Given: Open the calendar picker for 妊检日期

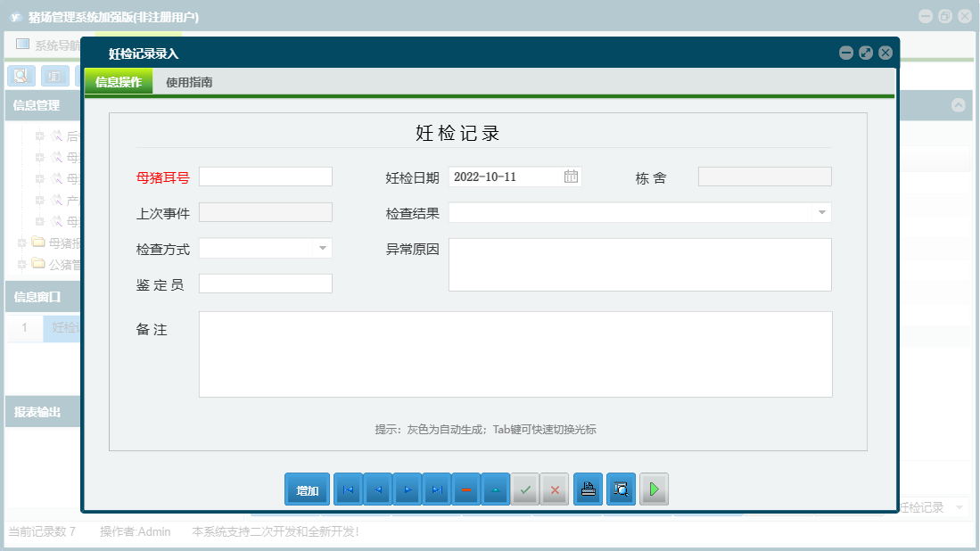Looking at the screenshot, I should coord(572,177).
